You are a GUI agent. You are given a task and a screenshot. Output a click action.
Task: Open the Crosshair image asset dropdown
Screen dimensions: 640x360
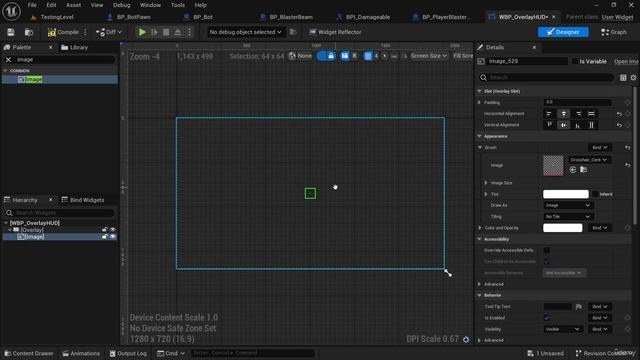click(589, 160)
